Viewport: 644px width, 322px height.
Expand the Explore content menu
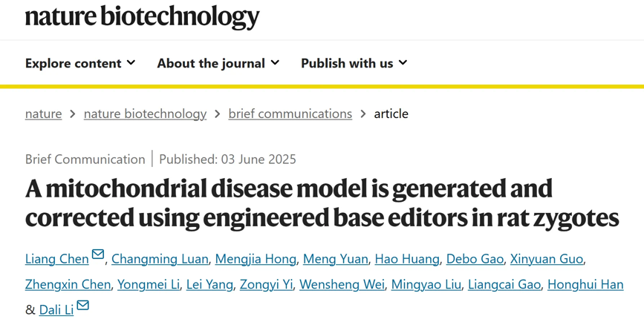pyautogui.click(x=80, y=63)
